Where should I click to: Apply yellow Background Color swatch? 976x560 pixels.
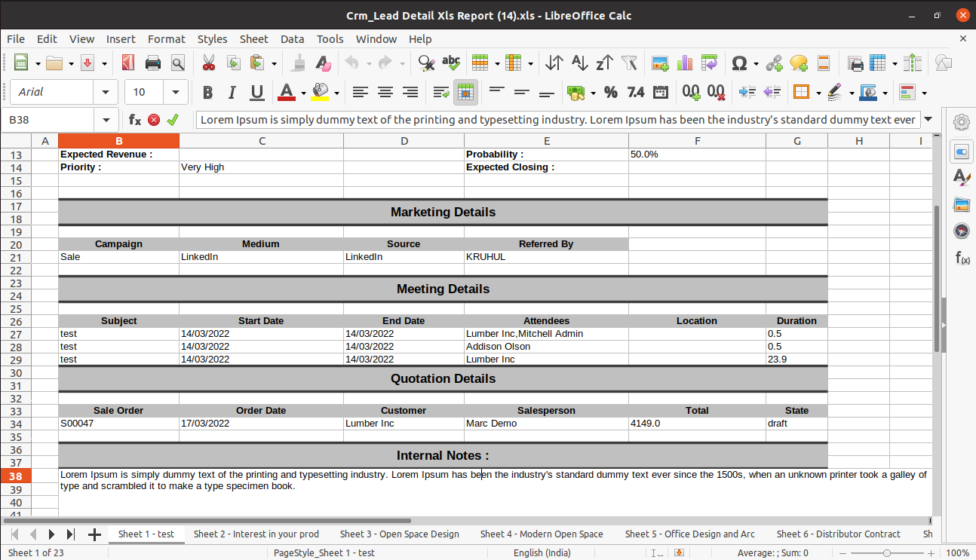pos(321,92)
